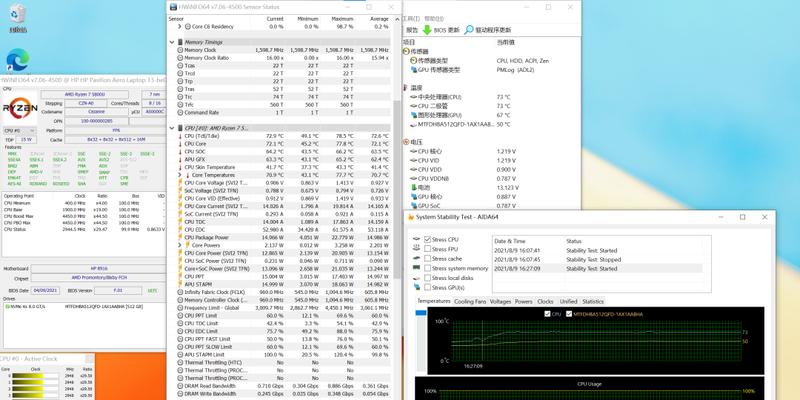
Task: Expand the Core Powers row
Action: click(180, 245)
